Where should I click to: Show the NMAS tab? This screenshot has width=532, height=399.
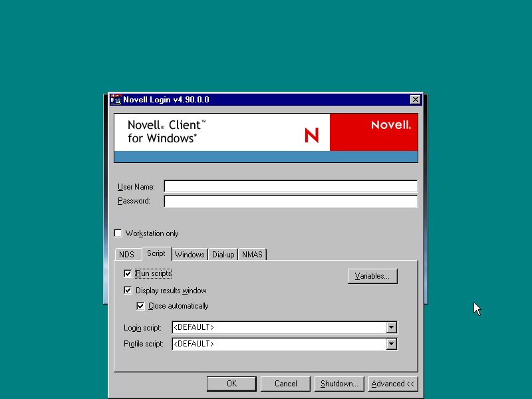[252, 255]
